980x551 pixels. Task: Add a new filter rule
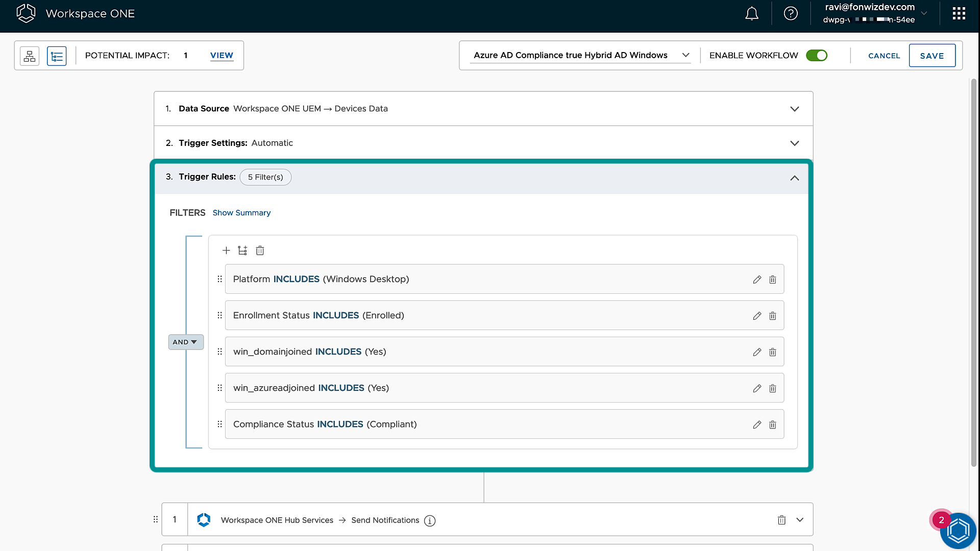(226, 251)
